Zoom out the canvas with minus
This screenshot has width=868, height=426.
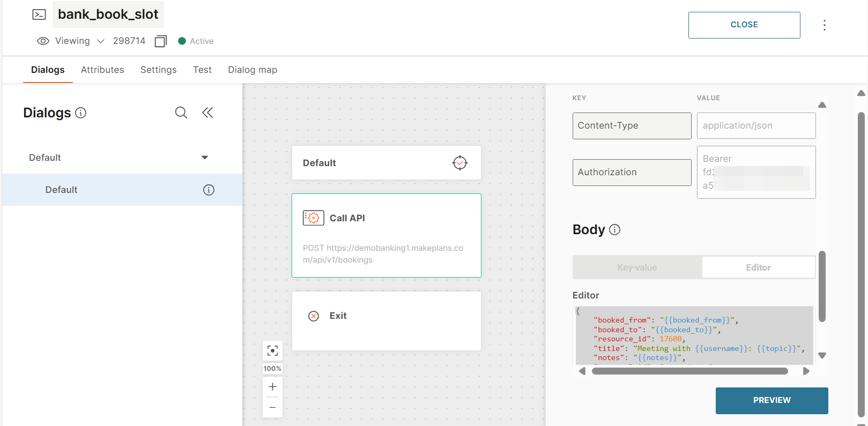coord(272,407)
